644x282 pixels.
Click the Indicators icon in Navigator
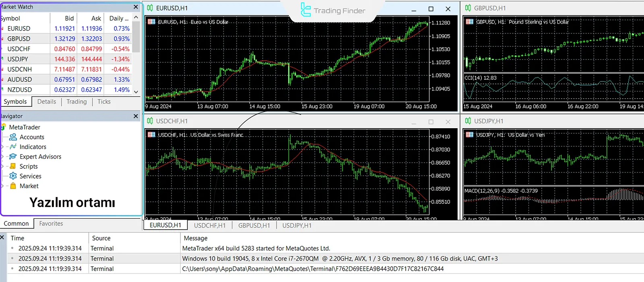point(13,147)
